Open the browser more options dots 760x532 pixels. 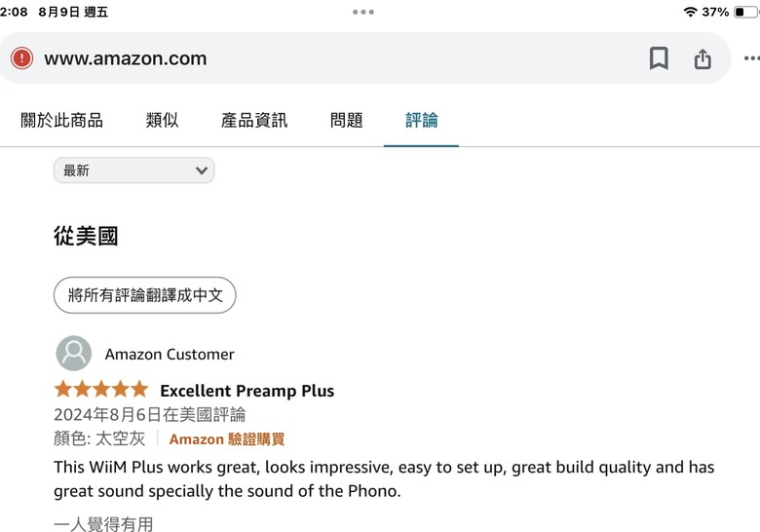[x=752, y=58]
